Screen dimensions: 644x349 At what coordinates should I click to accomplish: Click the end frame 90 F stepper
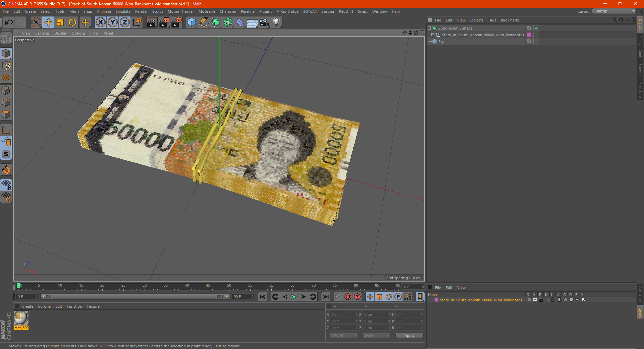[x=253, y=297]
